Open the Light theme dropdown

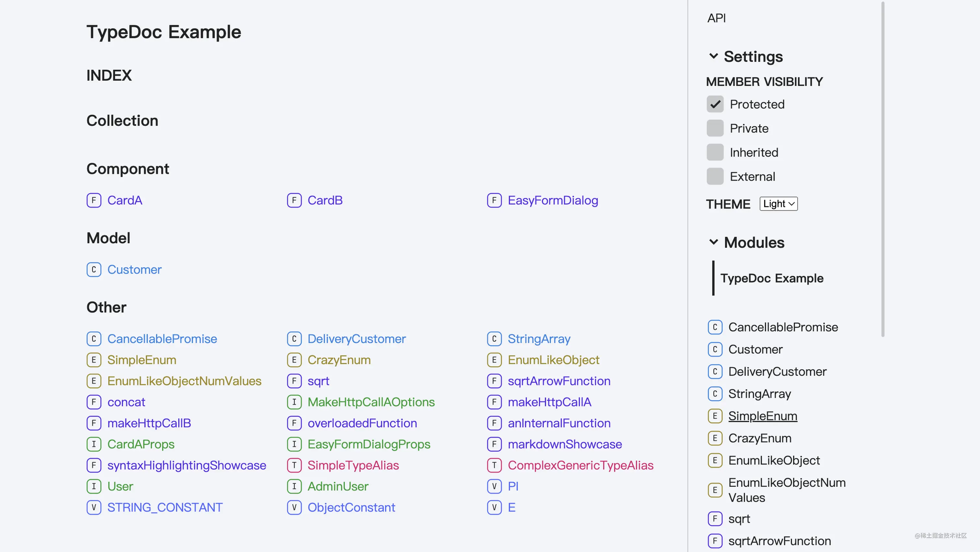778,204
